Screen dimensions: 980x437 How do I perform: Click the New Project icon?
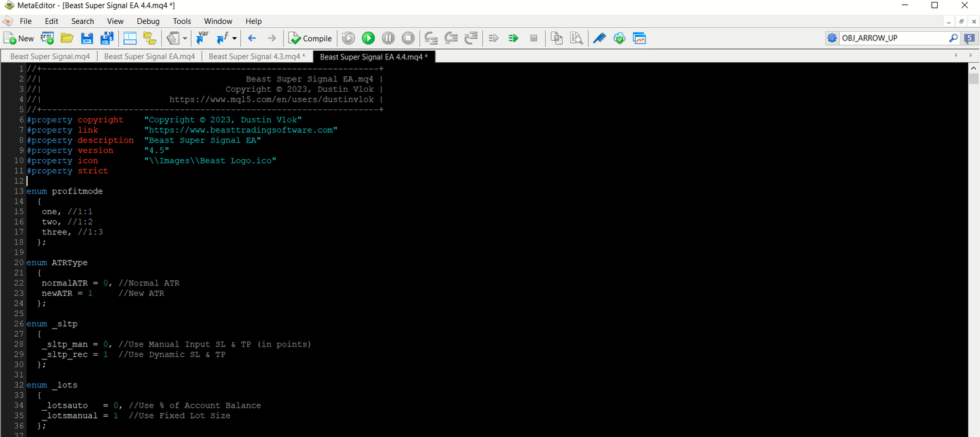click(47, 38)
